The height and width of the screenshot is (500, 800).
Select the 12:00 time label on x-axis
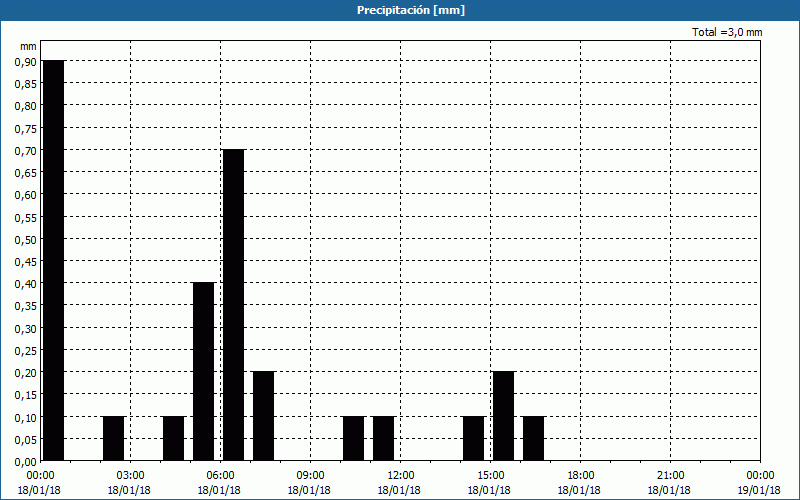(401, 476)
